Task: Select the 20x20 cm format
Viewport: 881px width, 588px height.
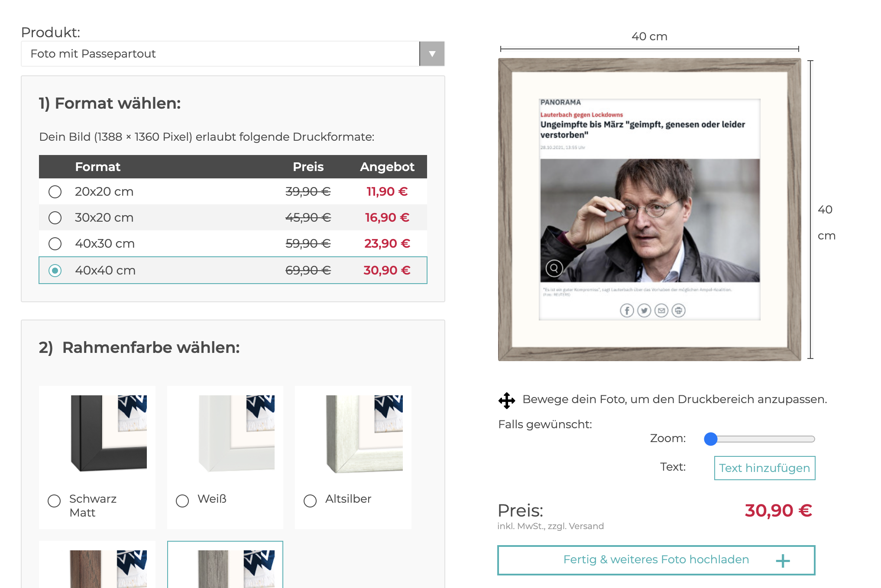Action: 55,192
